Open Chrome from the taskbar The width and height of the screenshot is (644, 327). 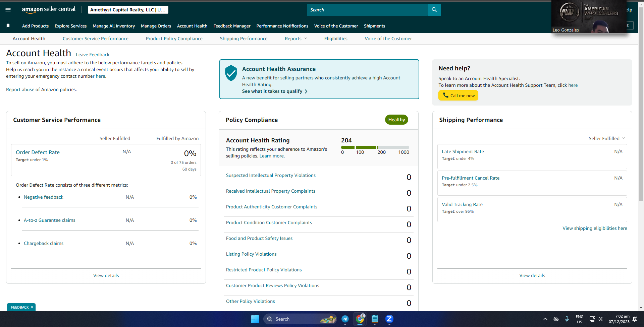click(360, 319)
